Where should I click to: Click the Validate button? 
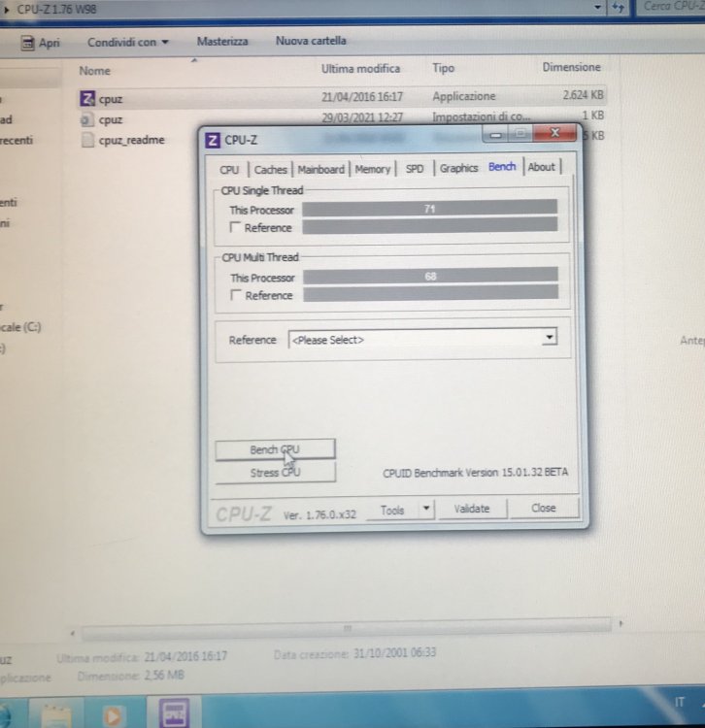[x=472, y=509]
